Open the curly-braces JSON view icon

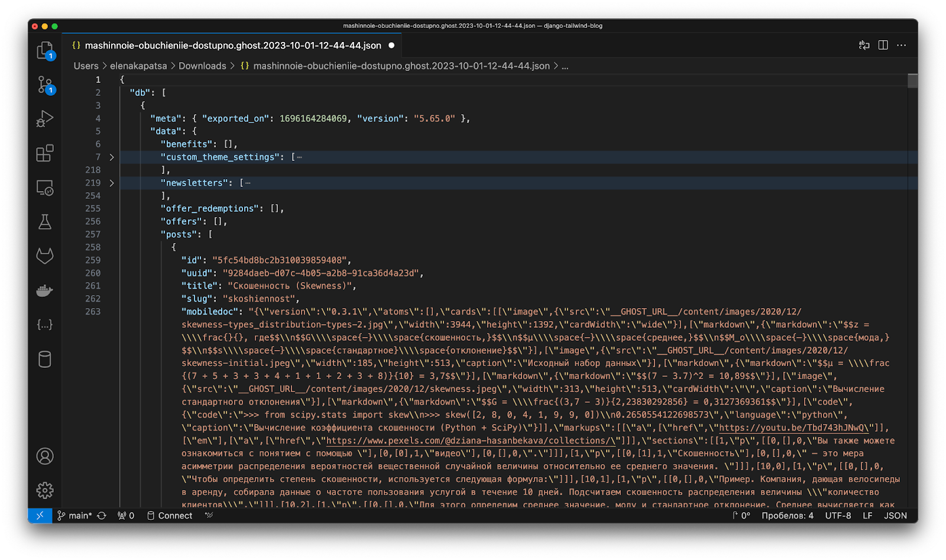(x=45, y=325)
